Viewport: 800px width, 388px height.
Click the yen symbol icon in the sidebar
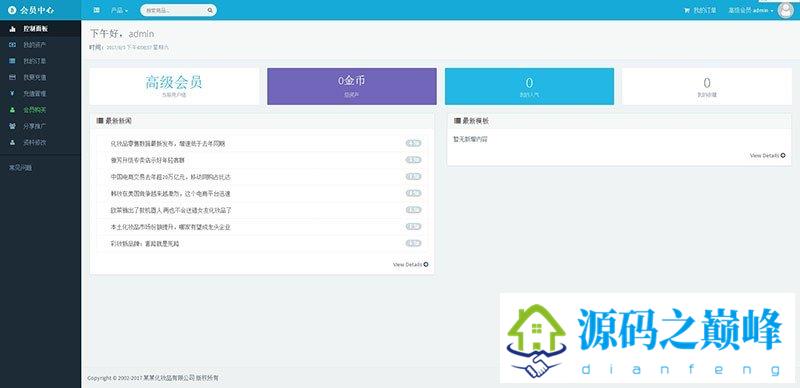pyautogui.click(x=12, y=93)
